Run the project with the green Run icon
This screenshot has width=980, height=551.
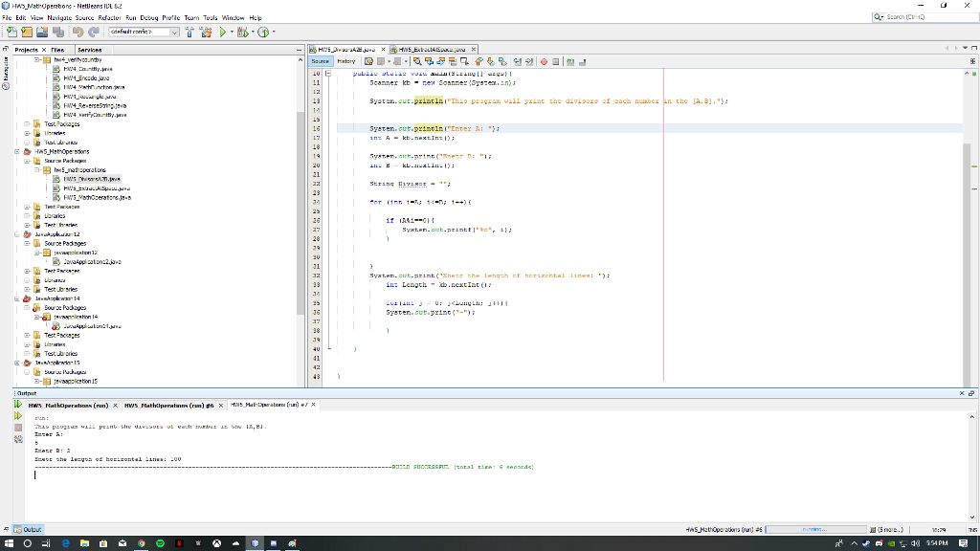pos(223,30)
